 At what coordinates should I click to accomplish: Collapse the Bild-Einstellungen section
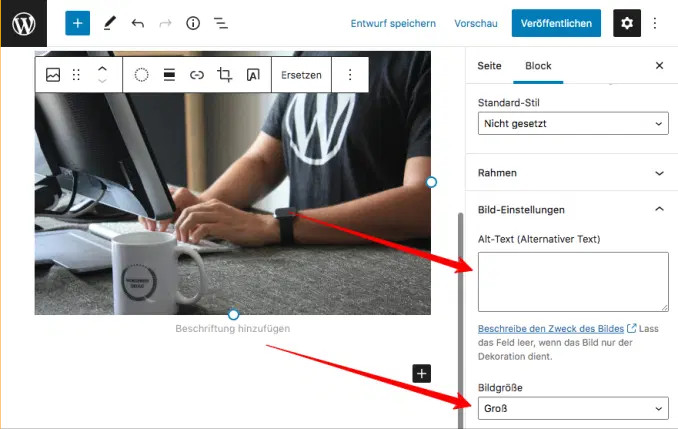pyautogui.click(x=659, y=210)
